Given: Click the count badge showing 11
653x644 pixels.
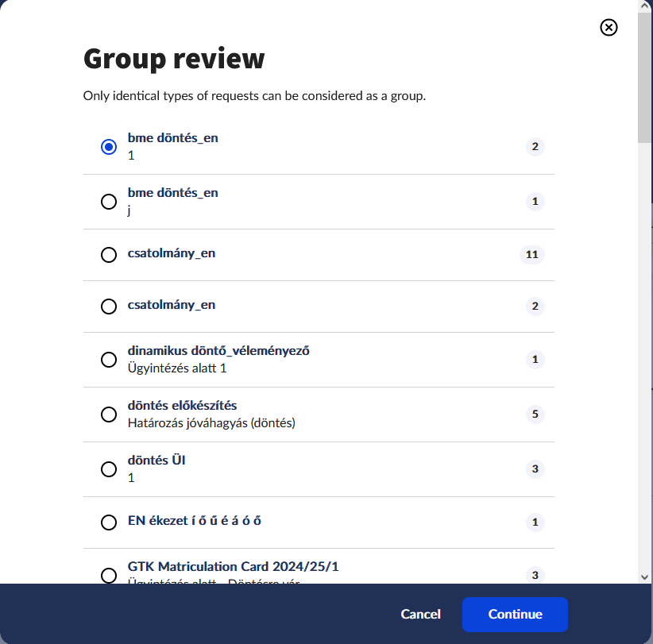Looking at the screenshot, I should click(531, 255).
